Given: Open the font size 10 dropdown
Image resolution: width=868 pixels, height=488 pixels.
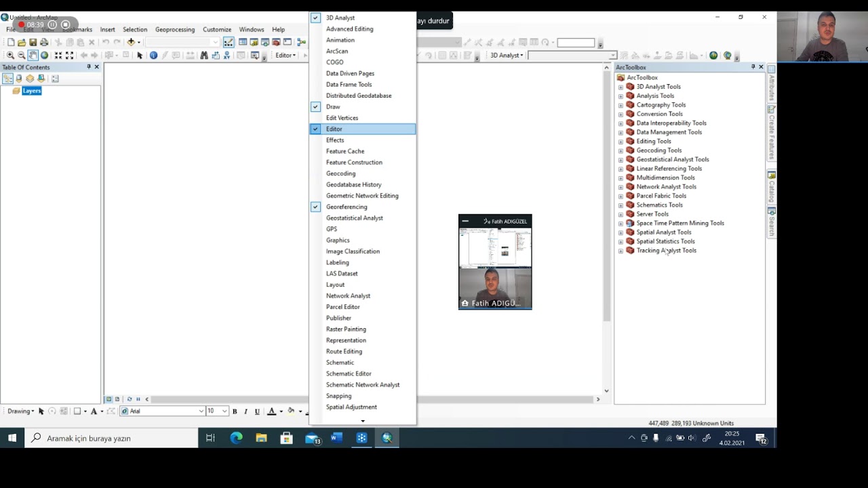Looking at the screenshot, I should pos(224,411).
